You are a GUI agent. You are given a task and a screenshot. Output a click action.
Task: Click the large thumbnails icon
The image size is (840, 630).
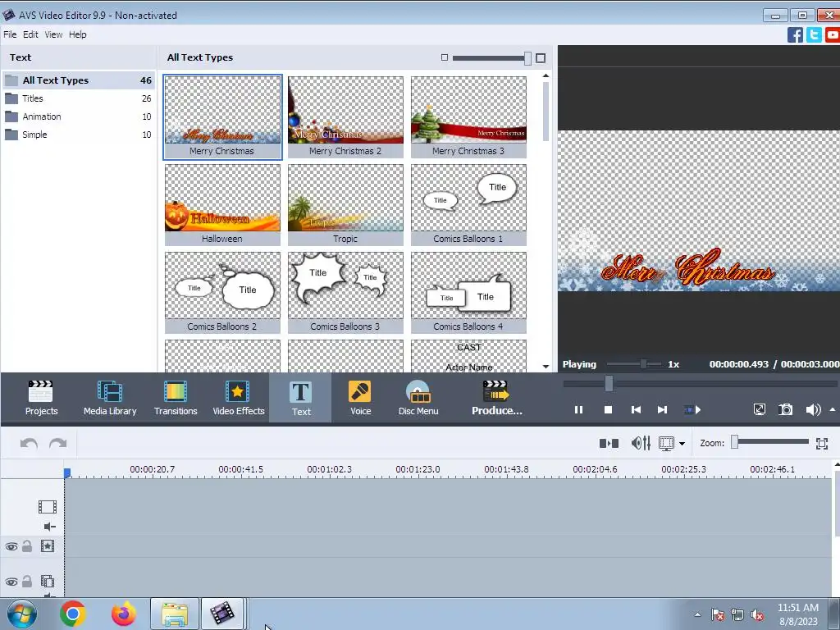(541, 58)
